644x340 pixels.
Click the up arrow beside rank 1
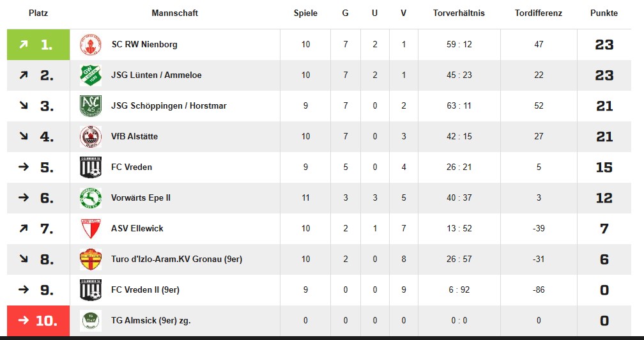point(24,44)
